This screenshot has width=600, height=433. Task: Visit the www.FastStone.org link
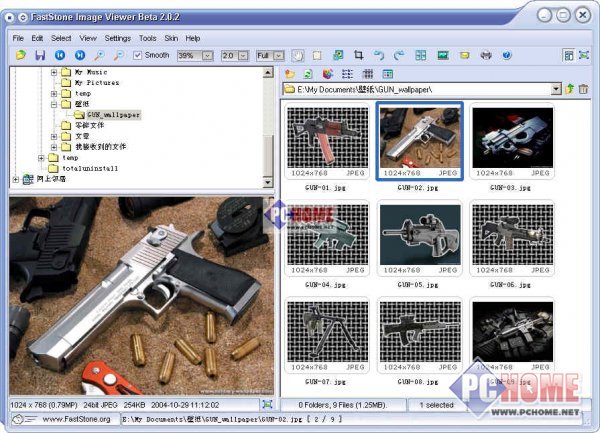(77, 419)
